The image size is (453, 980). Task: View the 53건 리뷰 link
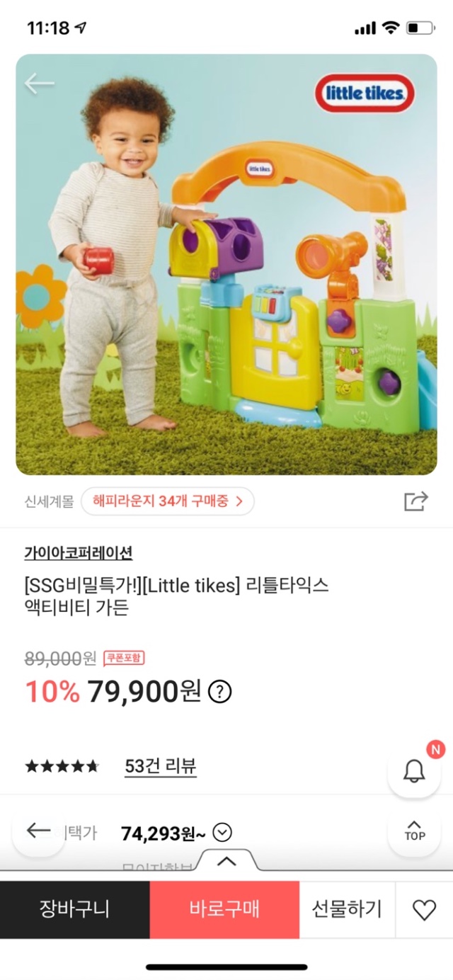click(x=161, y=766)
